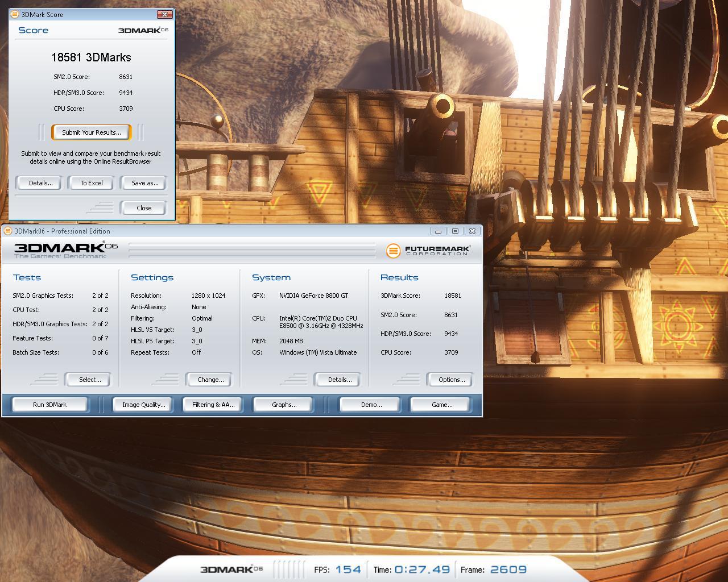Click the Futuremark Corporation logo icon
The width and height of the screenshot is (728, 582).
tap(393, 251)
